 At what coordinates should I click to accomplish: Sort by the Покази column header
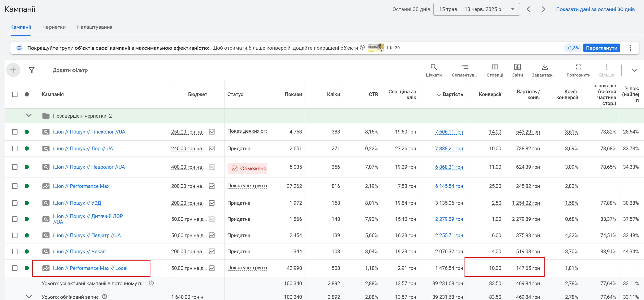(x=293, y=94)
